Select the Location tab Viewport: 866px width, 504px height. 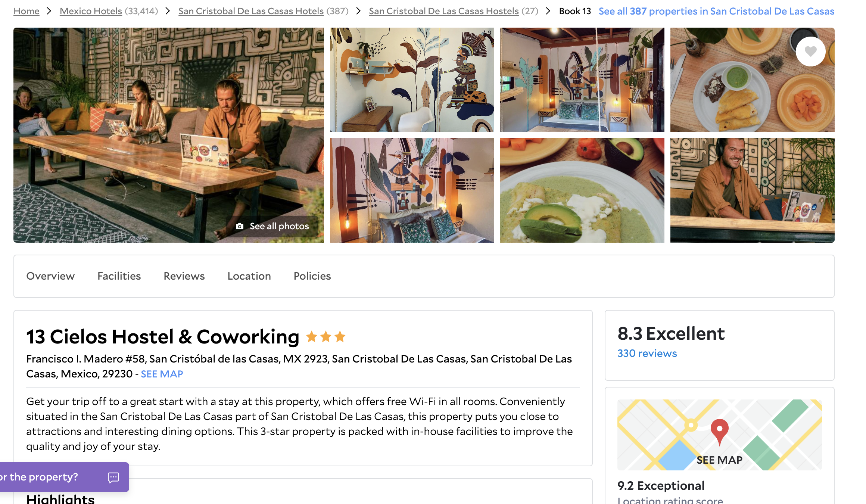point(249,276)
